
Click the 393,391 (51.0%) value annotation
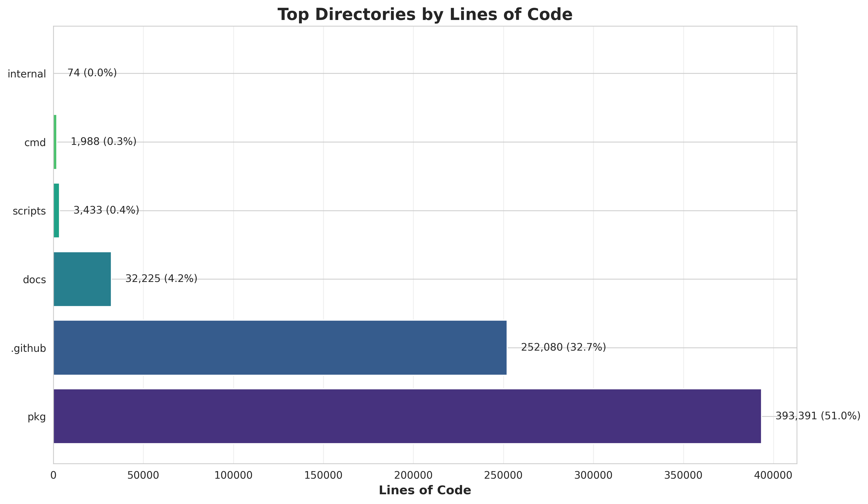tap(818, 416)
